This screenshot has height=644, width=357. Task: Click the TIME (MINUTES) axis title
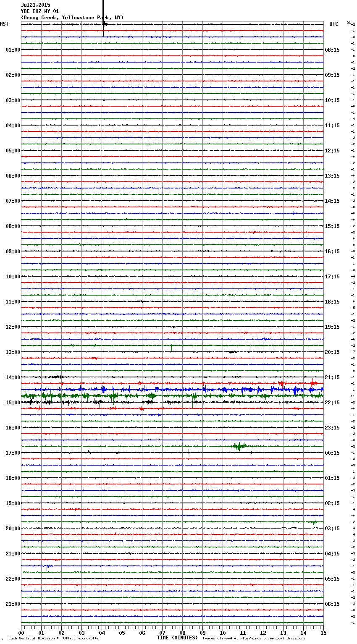pyautogui.click(x=177, y=638)
